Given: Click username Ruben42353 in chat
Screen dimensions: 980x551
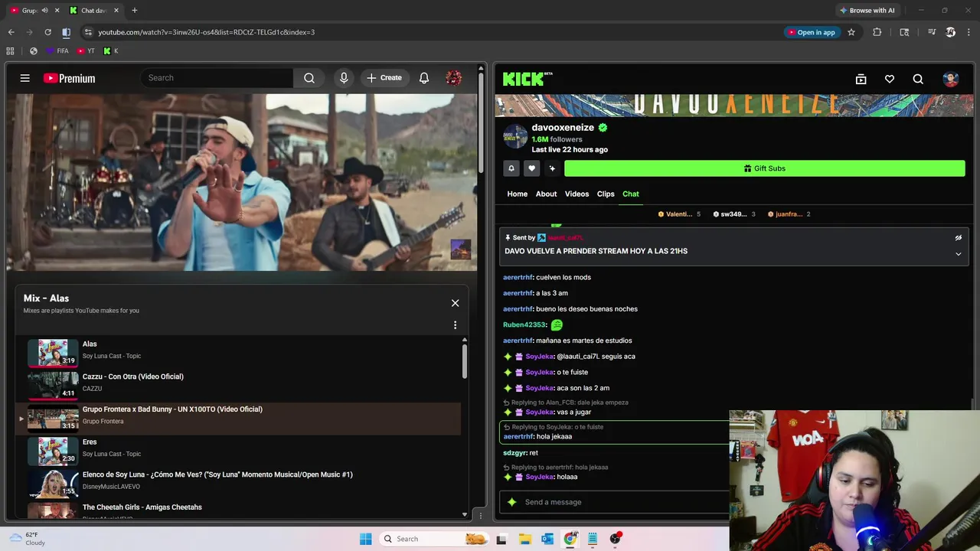Looking at the screenshot, I should coord(524,325).
